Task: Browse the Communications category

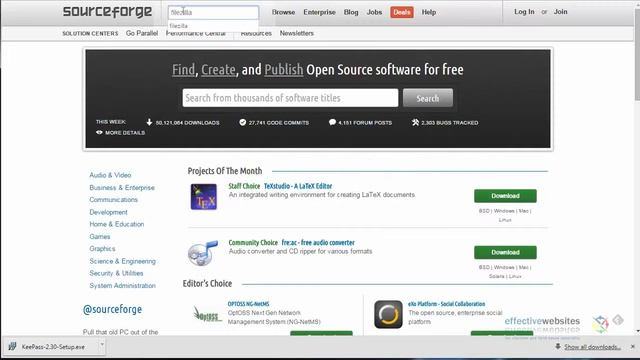Action: [113, 200]
